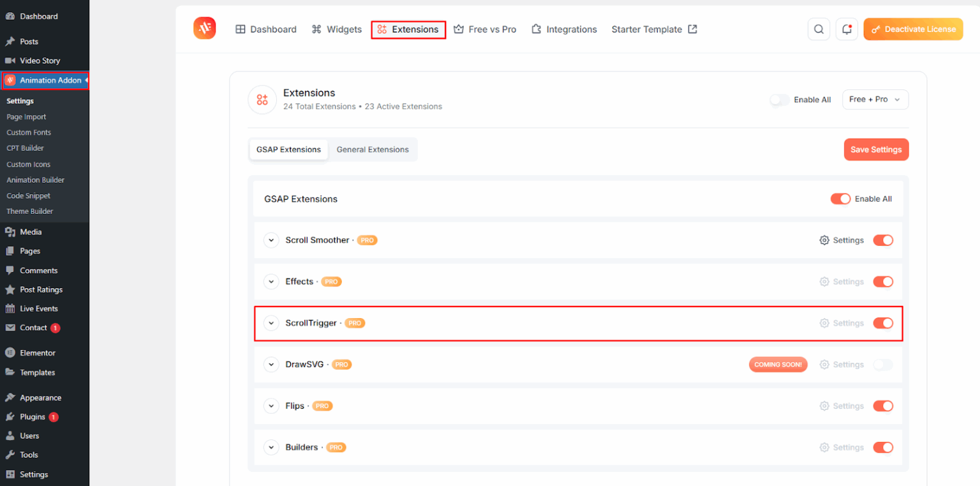The width and height of the screenshot is (980, 486).
Task: Turn off the Builders extension toggle
Action: [x=883, y=447]
